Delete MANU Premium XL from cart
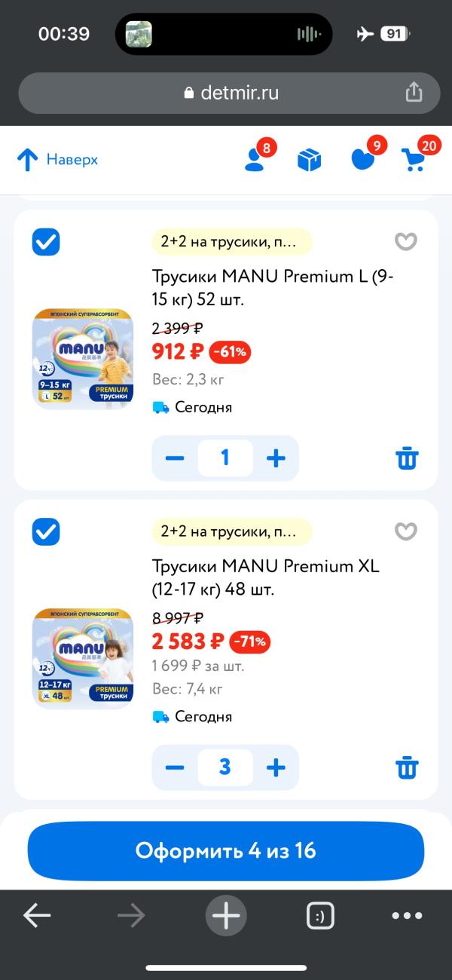 tap(407, 767)
